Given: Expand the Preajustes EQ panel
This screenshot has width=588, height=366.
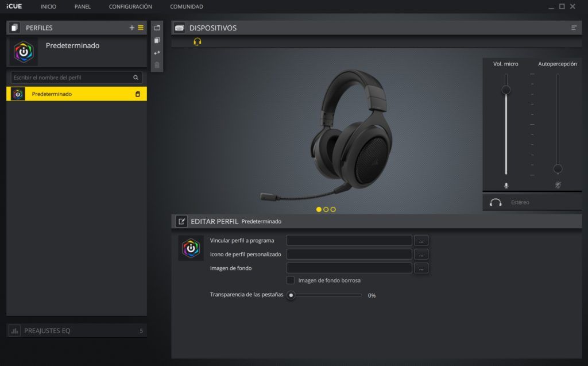Looking at the screenshot, I should (x=76, y=331).
